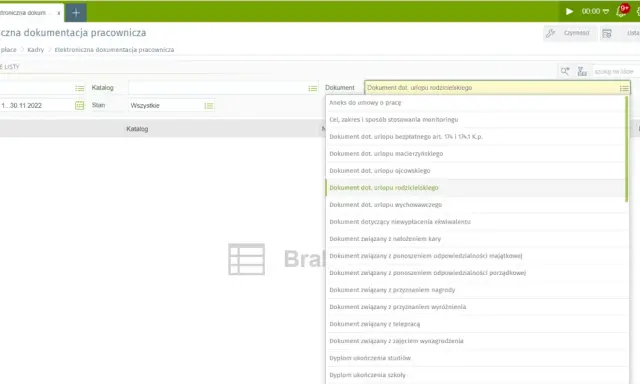The image size is (640, 384).
Task: Go to Kadry breadcrumb link
Action: 36,50
